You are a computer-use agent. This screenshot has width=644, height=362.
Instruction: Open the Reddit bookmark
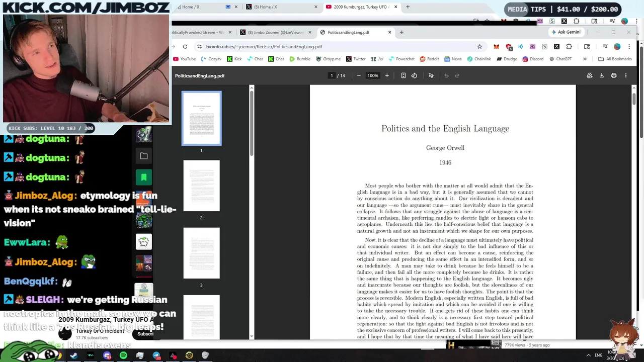pos(429,59)
